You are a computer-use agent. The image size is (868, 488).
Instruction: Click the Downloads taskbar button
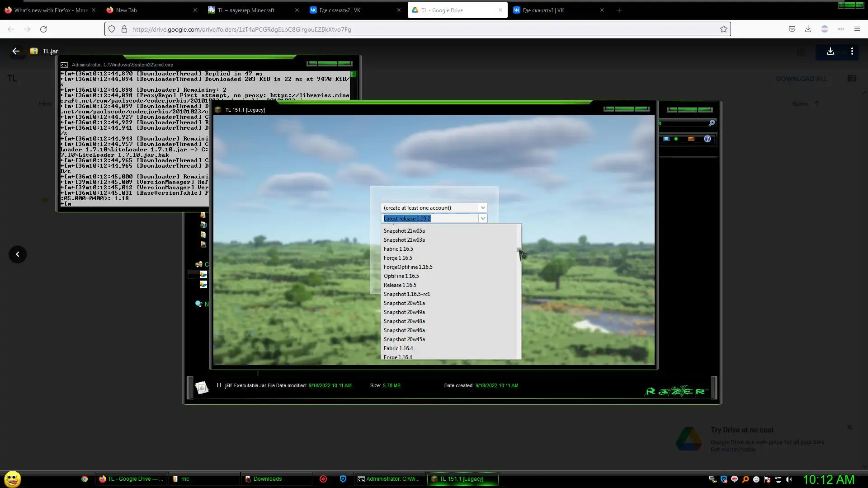click(267, 479)
